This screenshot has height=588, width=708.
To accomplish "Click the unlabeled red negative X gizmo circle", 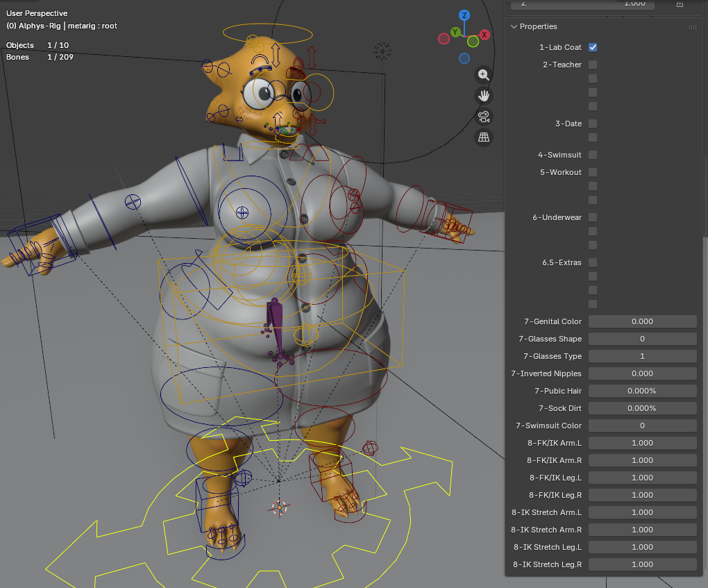I will coord(444,40).
